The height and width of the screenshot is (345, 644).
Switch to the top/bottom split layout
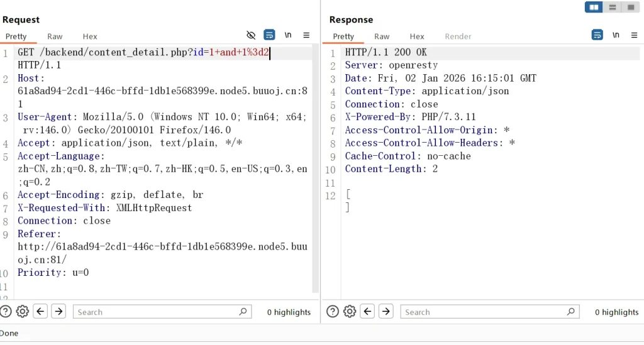pos(612,7)
